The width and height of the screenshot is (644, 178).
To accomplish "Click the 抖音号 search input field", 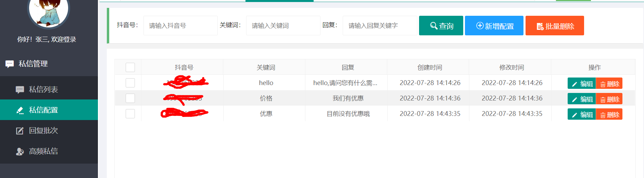I will click(x=180, y=26).
